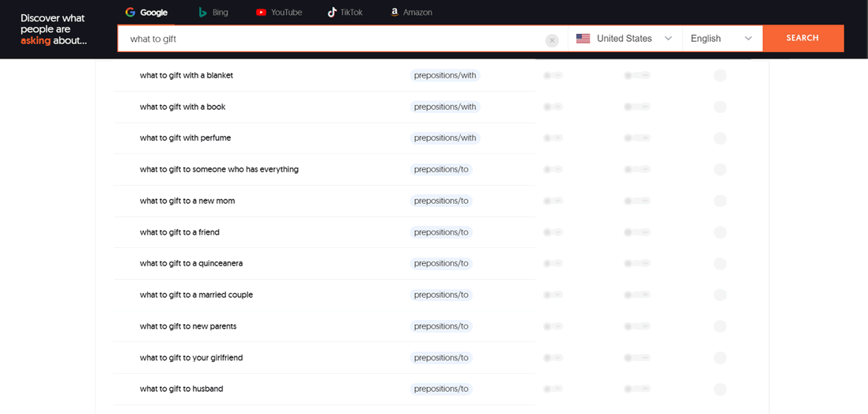Open the United States country dropdown
The width and height of the screenshot is (868, 414).
(x=625, y=39)
